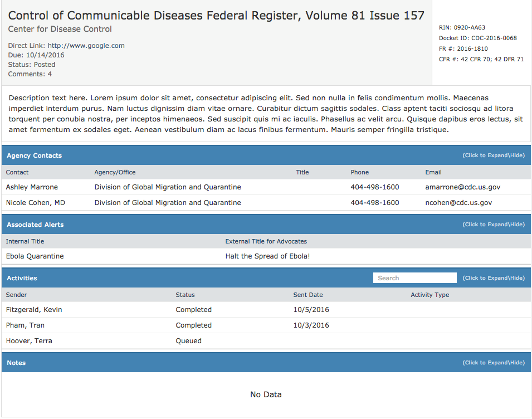Click Completed status for Pham, Tran
Image resolution: width=532 pixels, height=419 pixels.
[x=194, y=325]
